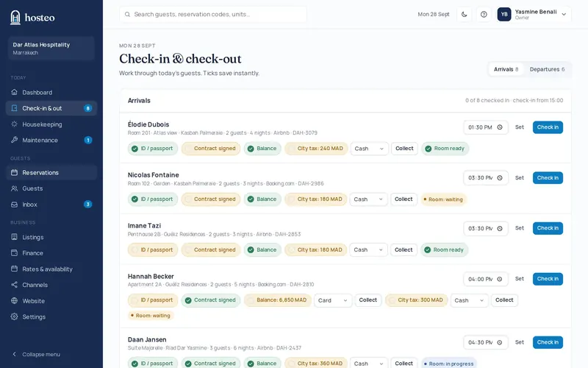Viewport: 588px width, 368px height.
Task: Click Channels share icon in sidebar
Action: [x=14, y=285]
